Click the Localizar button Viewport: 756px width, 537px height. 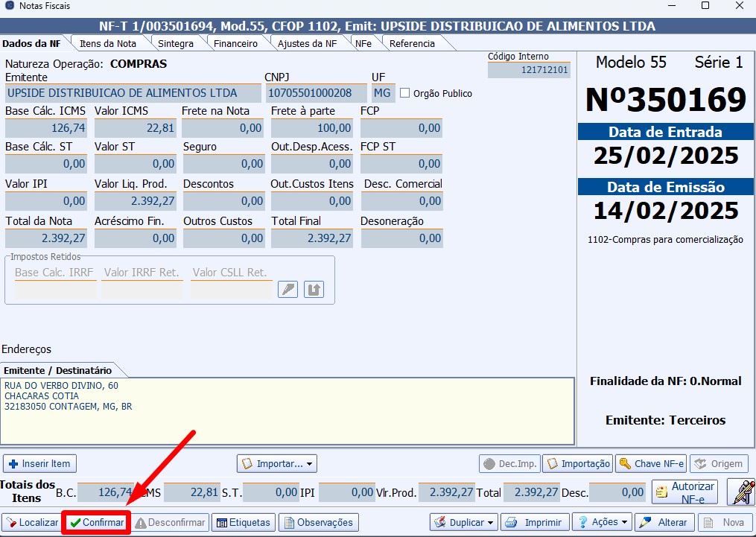pyautogui.click(x=31, y=522)
